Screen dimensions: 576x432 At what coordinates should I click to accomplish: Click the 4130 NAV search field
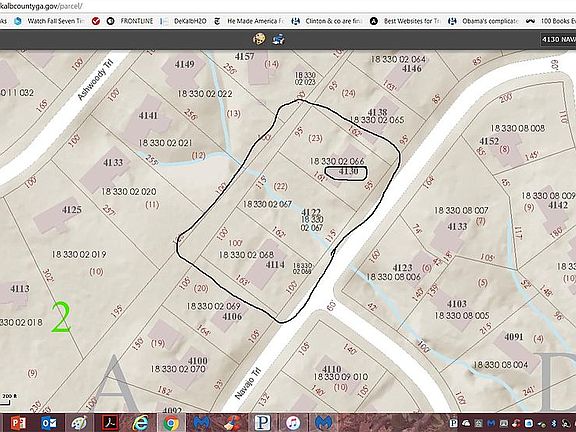558,39
